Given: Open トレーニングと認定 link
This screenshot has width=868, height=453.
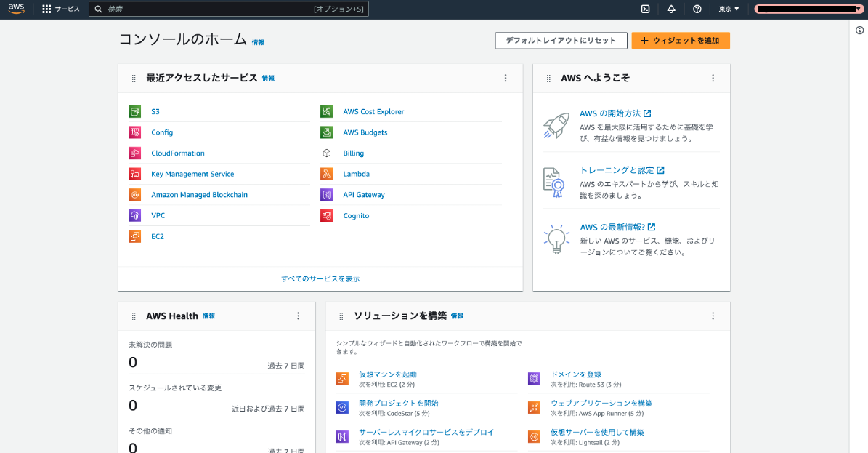Looking at the screenshot, I should (x=622, y=170).
